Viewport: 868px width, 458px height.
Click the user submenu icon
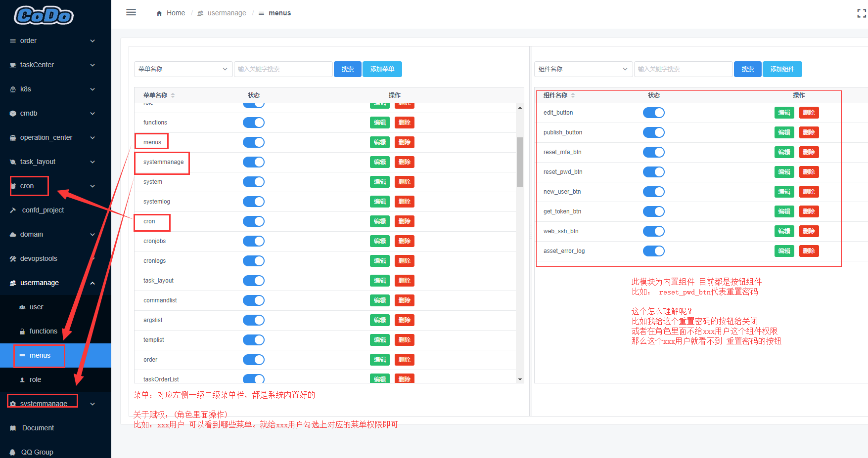[x=22, y=307]
